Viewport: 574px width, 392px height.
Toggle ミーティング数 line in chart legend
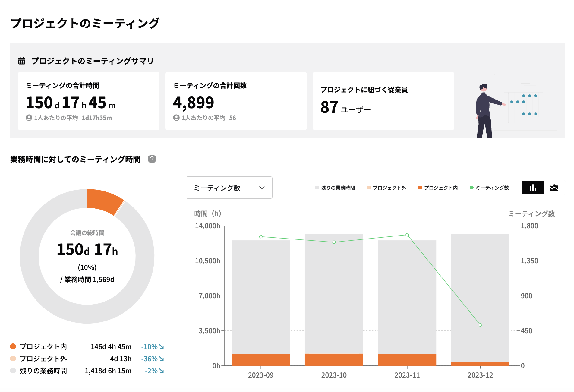tap(489, 188)
